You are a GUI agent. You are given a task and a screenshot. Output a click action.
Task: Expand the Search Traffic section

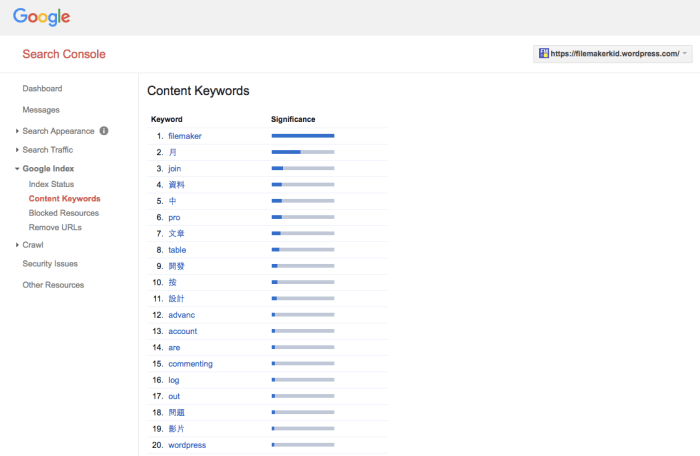tap(47, 150)
